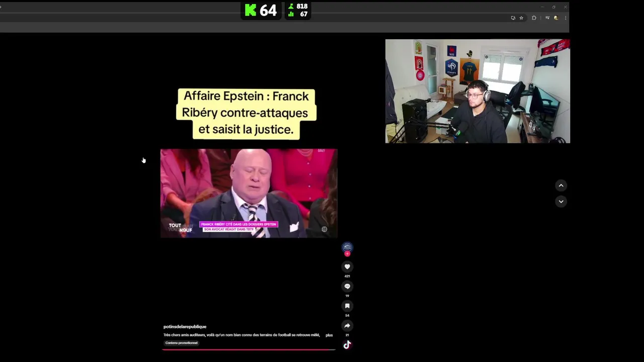
Task: Click the 'Contenu promotionnel' label
Action: [x=182, y=343]
